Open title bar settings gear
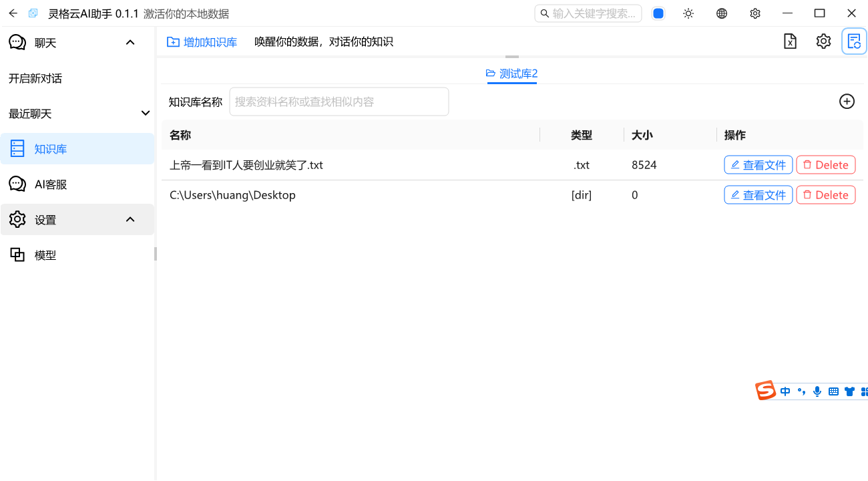The width and height of the screenshot is (868, 481). click(755, 13)
